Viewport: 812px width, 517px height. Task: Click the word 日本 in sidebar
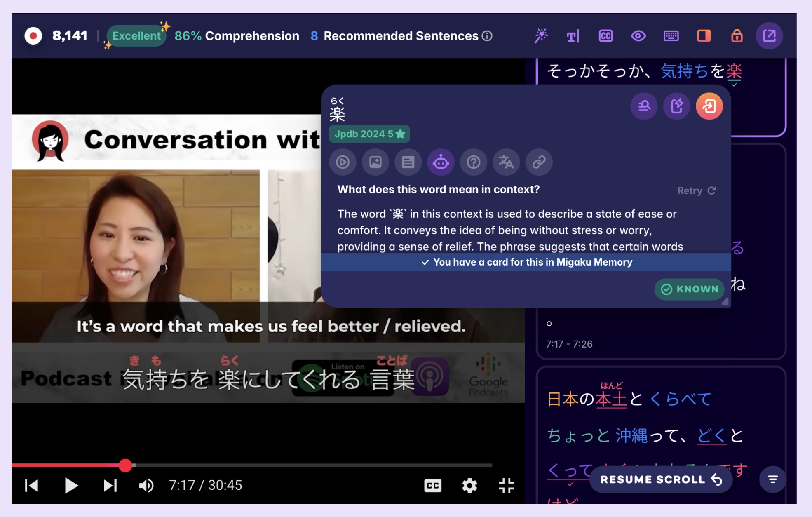click(563, 399)
